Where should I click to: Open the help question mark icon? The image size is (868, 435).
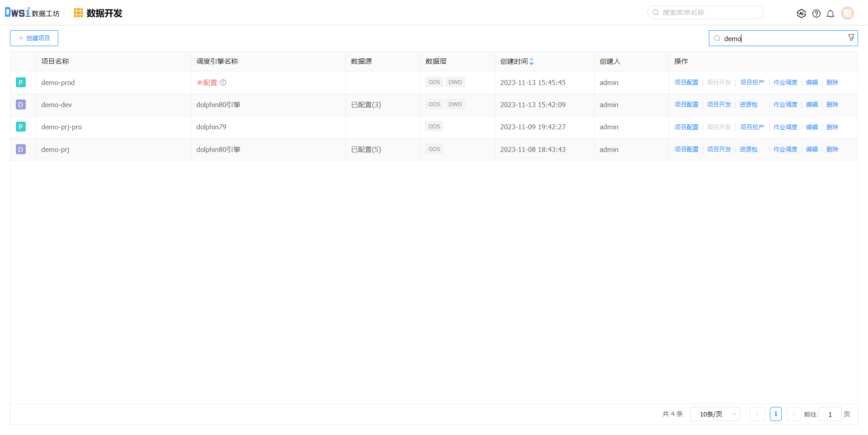(816, 14)
